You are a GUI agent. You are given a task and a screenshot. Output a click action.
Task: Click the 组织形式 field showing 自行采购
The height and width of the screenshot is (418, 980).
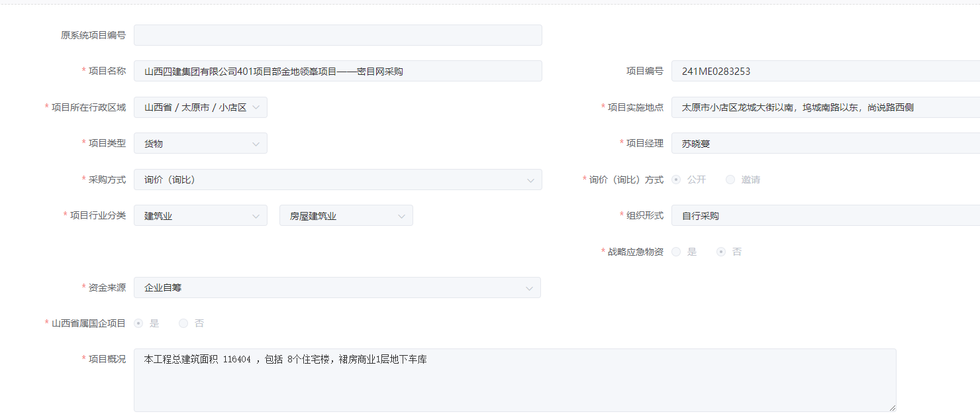pyautogui.click(x=826, y=215)
